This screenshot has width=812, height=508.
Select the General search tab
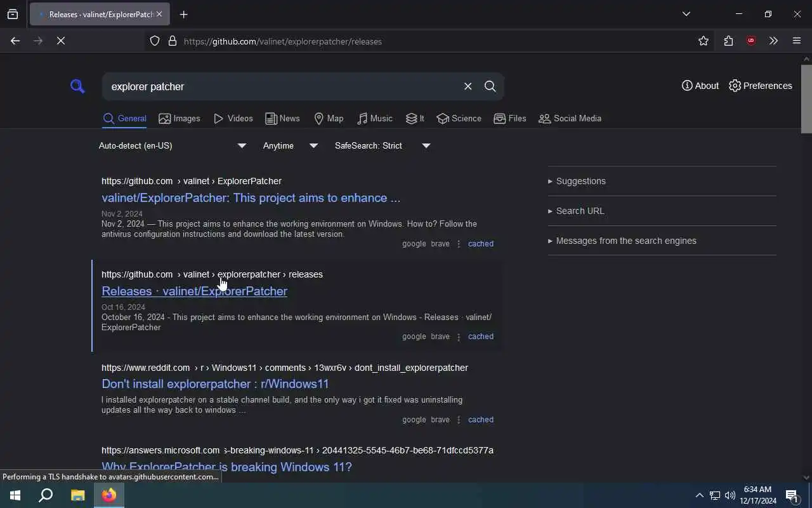pos(125,119)
